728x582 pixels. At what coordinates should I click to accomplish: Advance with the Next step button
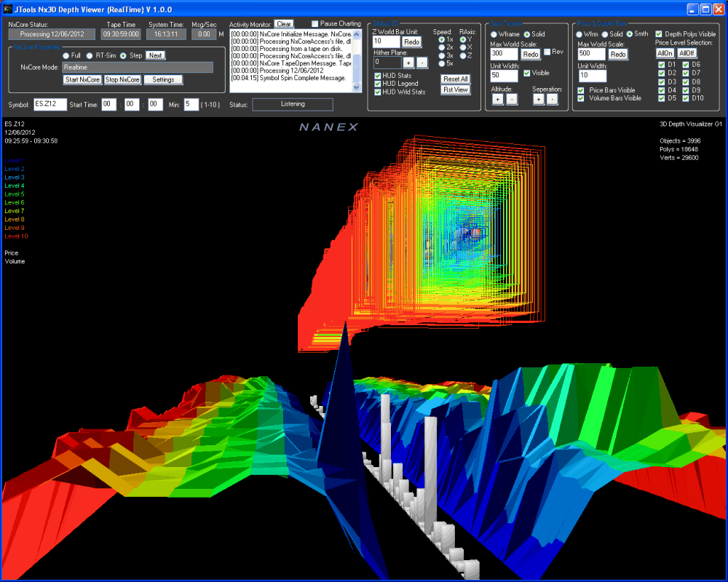pyautogui.click(x=155, y=55)
